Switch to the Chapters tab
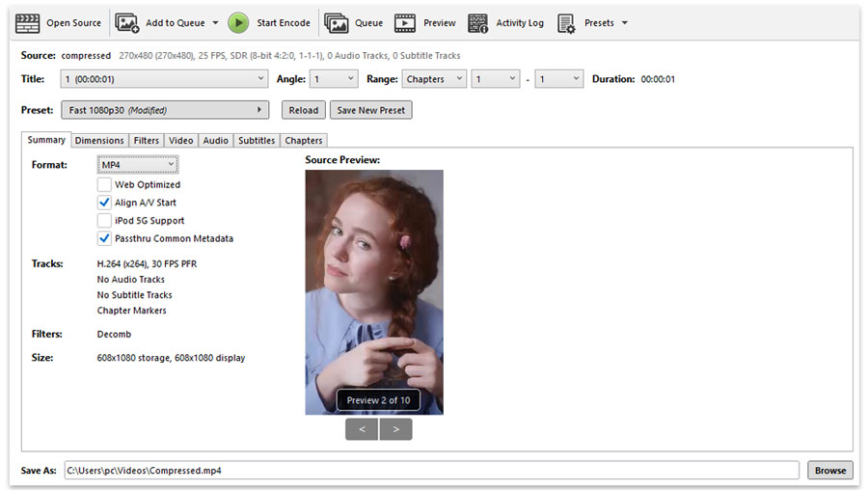The height and width of the screenshot is (490, 868). [x=304, y=140]
